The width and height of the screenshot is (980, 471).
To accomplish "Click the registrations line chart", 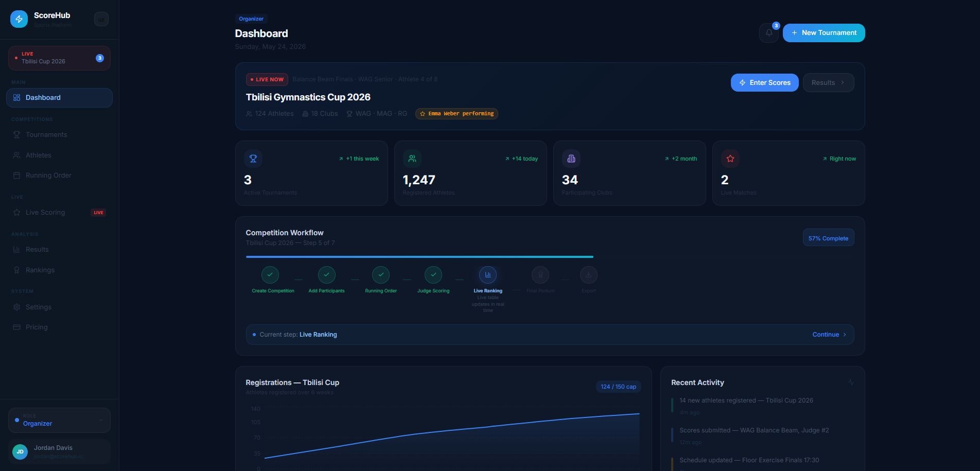I will point(452,438).
